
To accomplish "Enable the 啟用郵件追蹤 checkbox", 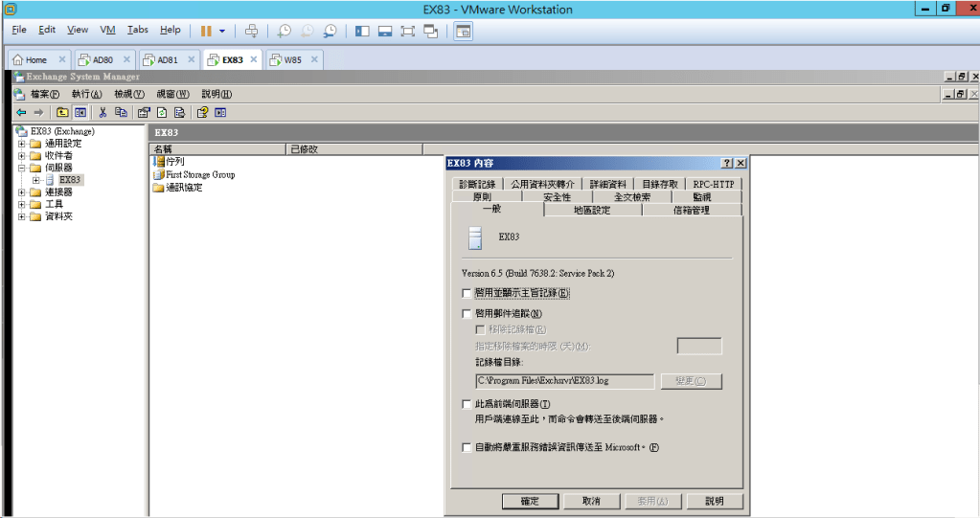I will point(467,313).
